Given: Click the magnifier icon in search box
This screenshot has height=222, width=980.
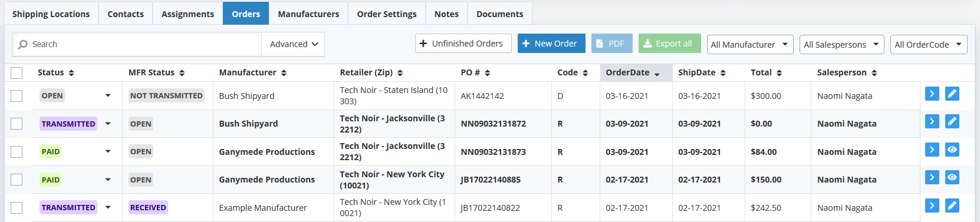Looking at the screenshot, I should (x=23, y=44).
